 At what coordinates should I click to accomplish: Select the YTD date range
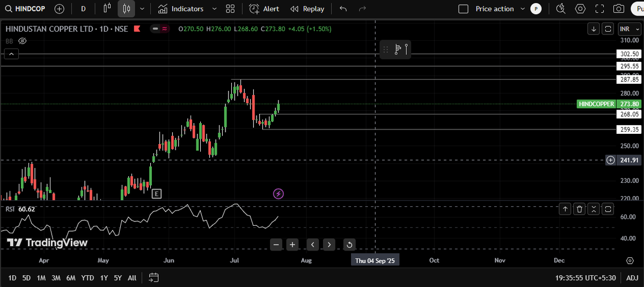(87, 278)
